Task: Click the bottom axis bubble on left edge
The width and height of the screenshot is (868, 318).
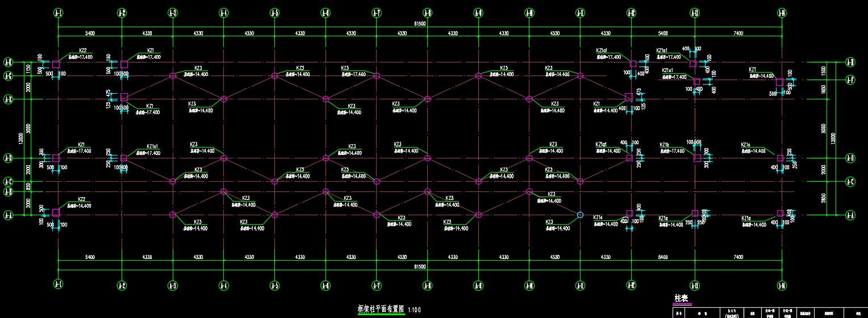Action: (8, 215)
